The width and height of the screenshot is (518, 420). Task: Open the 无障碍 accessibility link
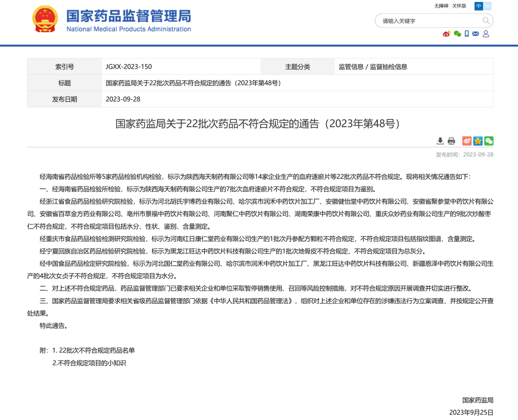coord(441,6)
